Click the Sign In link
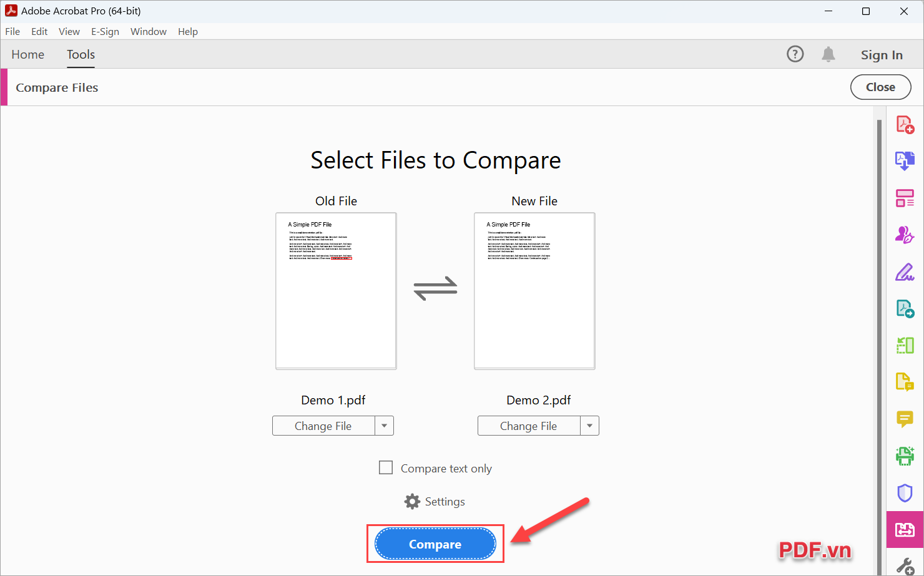The width and height of the screenshot is (924, 576). (x=882, y=55)
